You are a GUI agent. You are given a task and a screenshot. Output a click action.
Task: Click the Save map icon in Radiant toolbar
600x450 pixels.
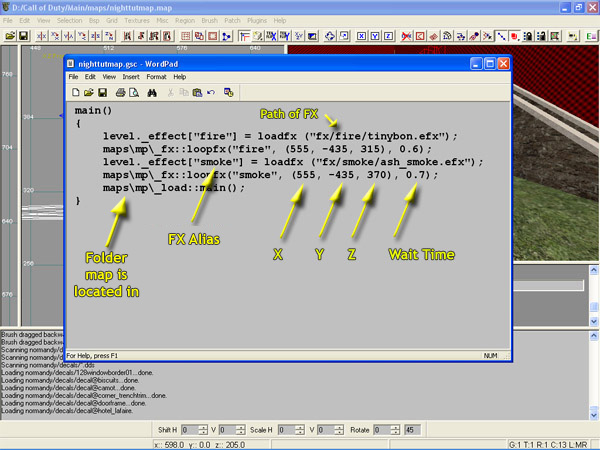[23, 36]
